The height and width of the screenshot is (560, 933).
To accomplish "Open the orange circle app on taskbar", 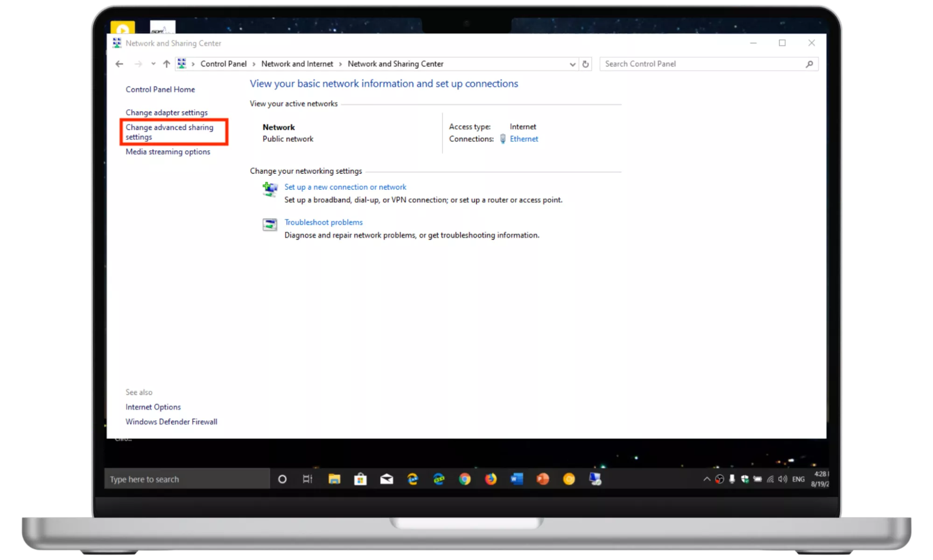I will 569,479.
